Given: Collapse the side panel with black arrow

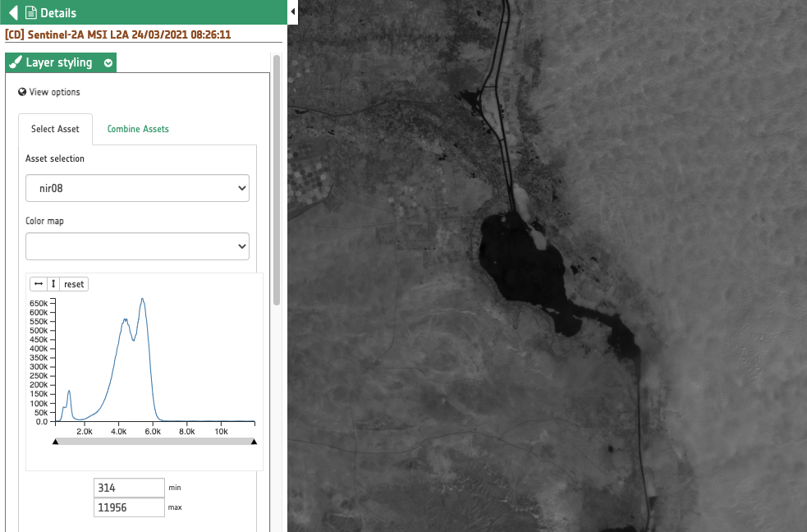Looking at the screenshot, I should (x=293, y=11).
